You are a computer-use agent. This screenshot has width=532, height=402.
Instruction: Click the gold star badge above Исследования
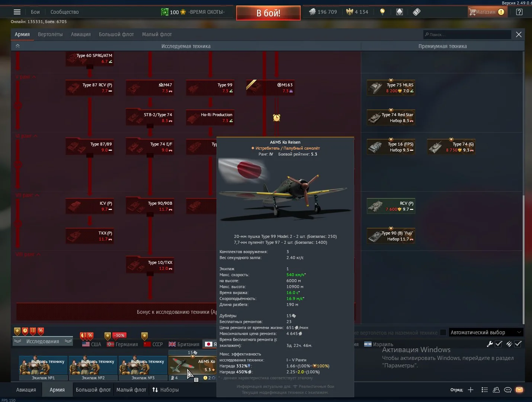click(x=17, y=331)
